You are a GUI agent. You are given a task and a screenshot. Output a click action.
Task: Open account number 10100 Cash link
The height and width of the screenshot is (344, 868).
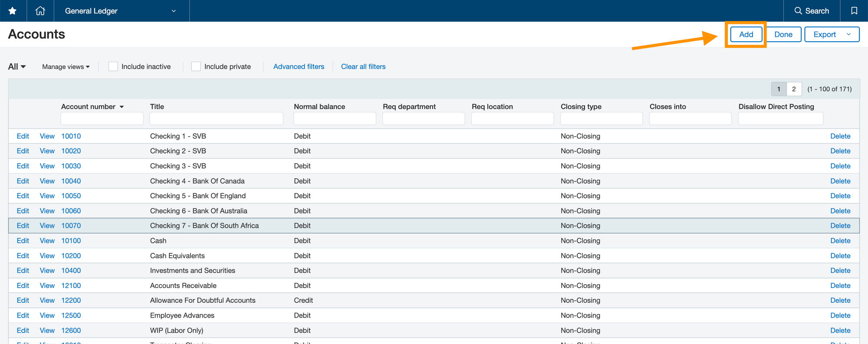tap(71, 241)
